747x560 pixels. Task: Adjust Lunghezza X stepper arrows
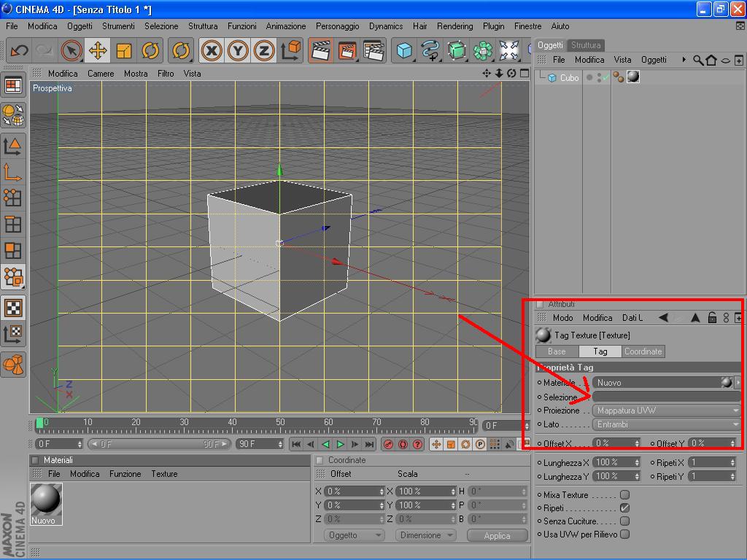637,462
